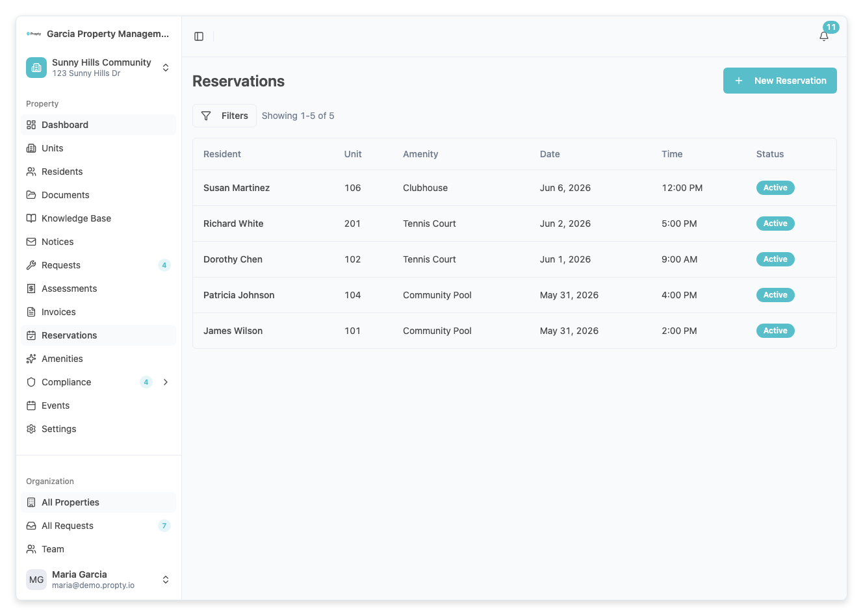Click Active status for Patricia Johnson
The width and height of the screenshot is (863, 616).
point(775,295)
